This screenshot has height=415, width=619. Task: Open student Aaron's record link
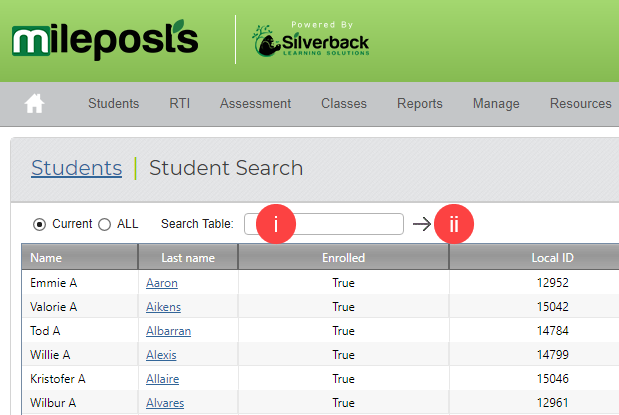click(x=162, y=283)
